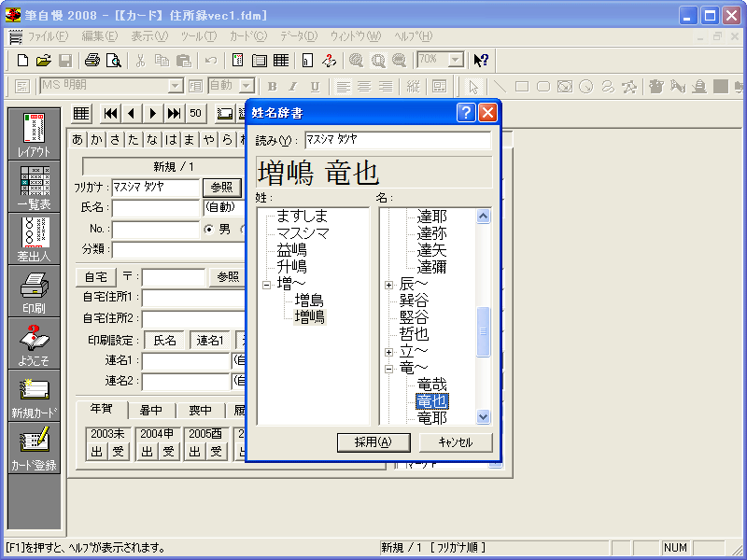Toggle 連名1 print setting button

(209, 341)
